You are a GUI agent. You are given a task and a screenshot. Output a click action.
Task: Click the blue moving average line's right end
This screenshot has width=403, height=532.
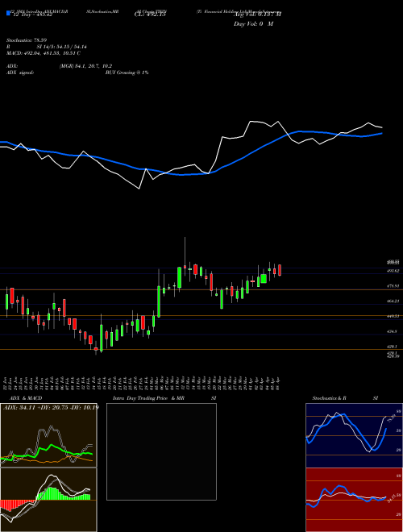click(381, 133)
